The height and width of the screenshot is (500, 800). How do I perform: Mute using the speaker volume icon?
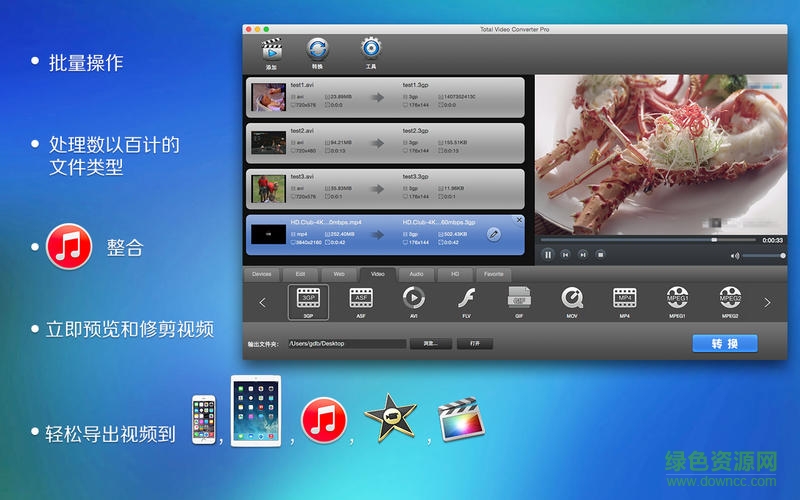(735, 256)
